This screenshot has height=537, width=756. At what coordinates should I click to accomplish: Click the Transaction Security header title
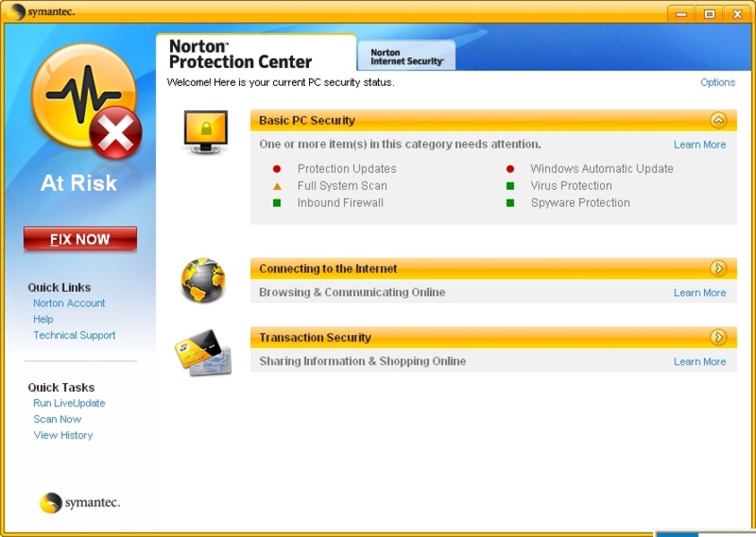pos(314,337)
